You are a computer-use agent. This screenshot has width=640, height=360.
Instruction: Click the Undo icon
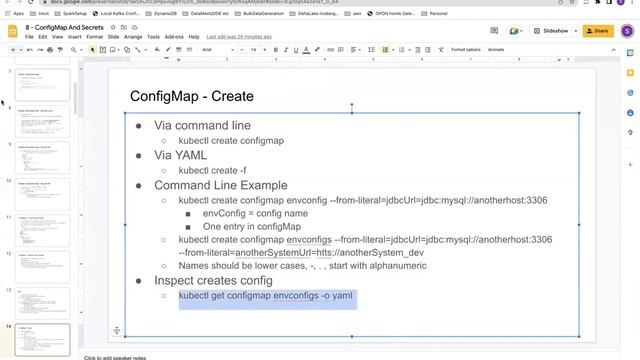tap(30, 50)
